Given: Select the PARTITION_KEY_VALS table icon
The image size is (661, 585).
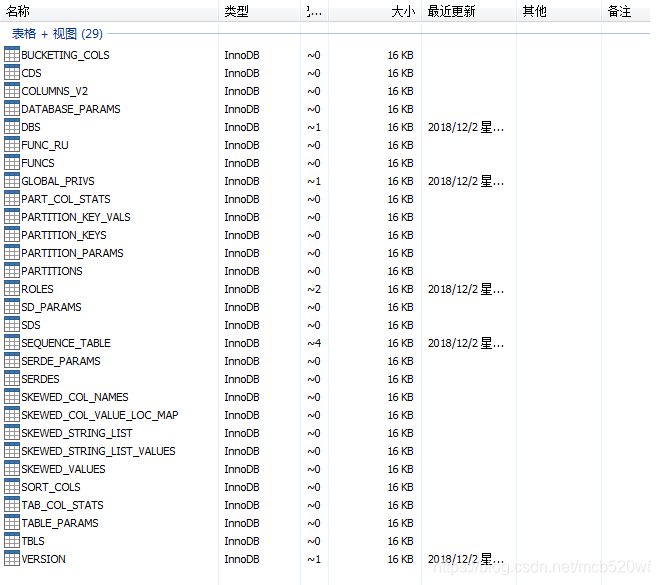Looking at the screenshot, I should [x=12, y=217].
